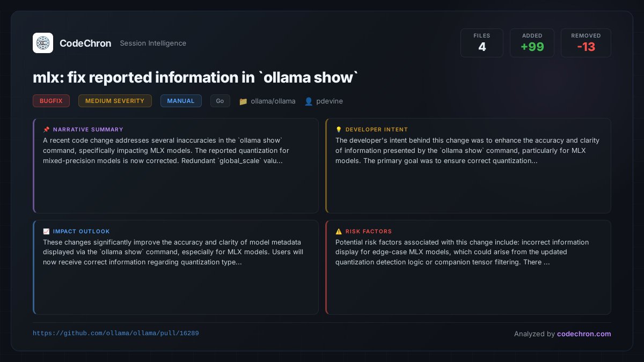
Task: Click the lightbulb icon beside Developer Intent
Action: 339,129
